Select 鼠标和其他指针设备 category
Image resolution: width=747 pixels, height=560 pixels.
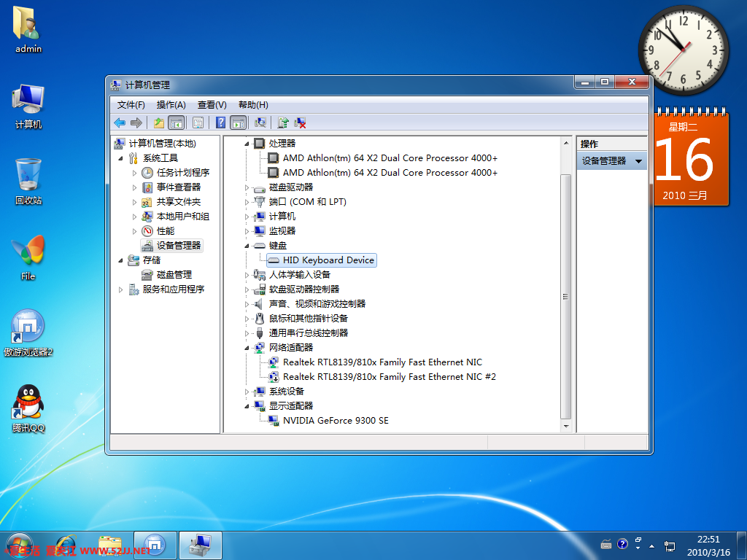coord(309,319)
